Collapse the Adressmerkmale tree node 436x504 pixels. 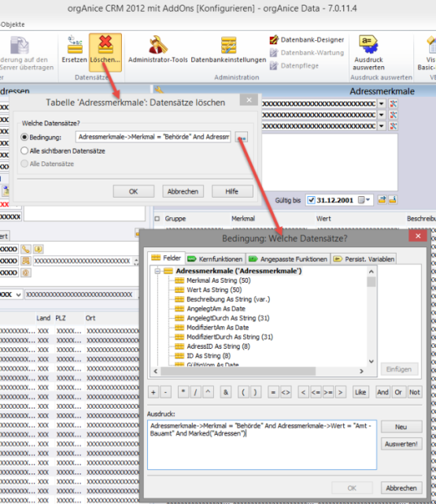(157, 271)
